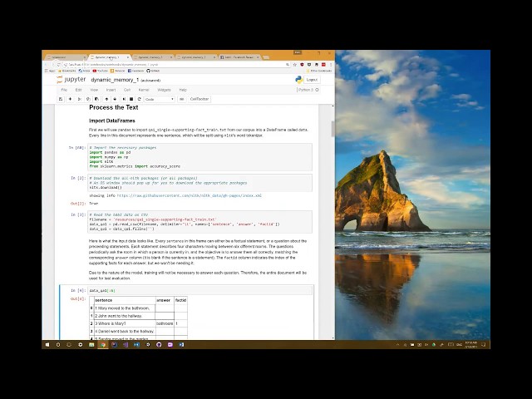This screenshot has width=532, height=399.
Task: Open the Edit menu
Action: 78,90
